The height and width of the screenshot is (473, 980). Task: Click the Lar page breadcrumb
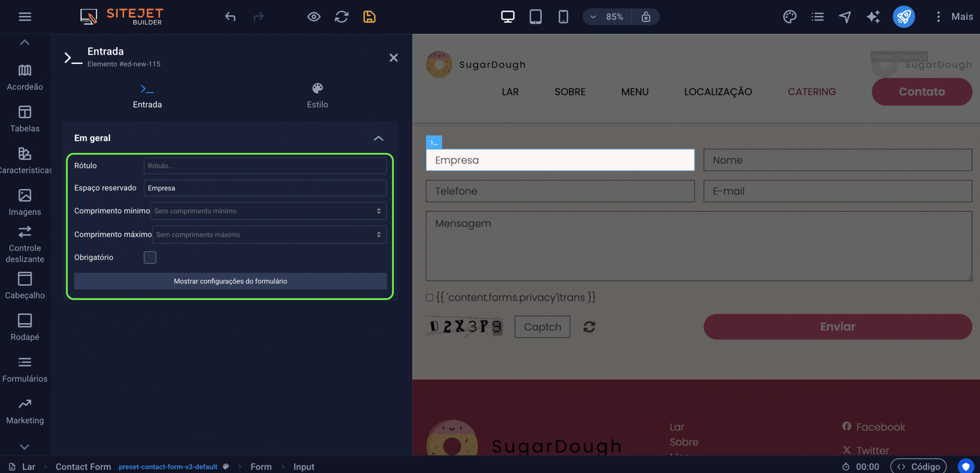[x=22, y=466]
